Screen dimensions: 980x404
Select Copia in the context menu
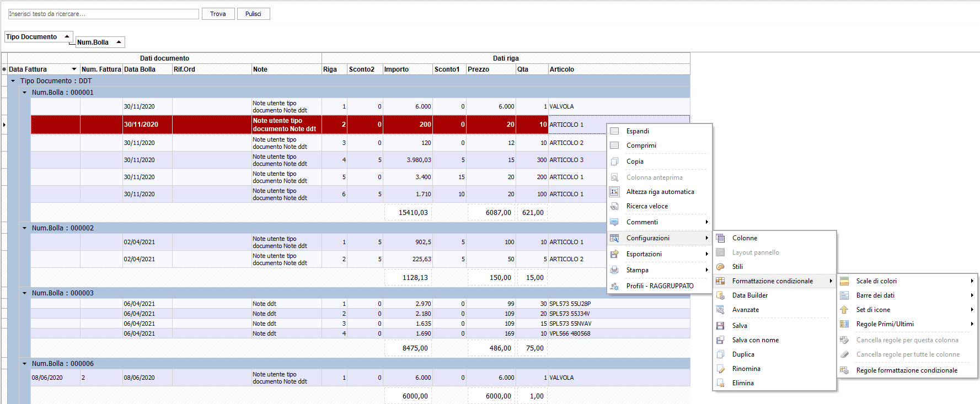[660, 161]
